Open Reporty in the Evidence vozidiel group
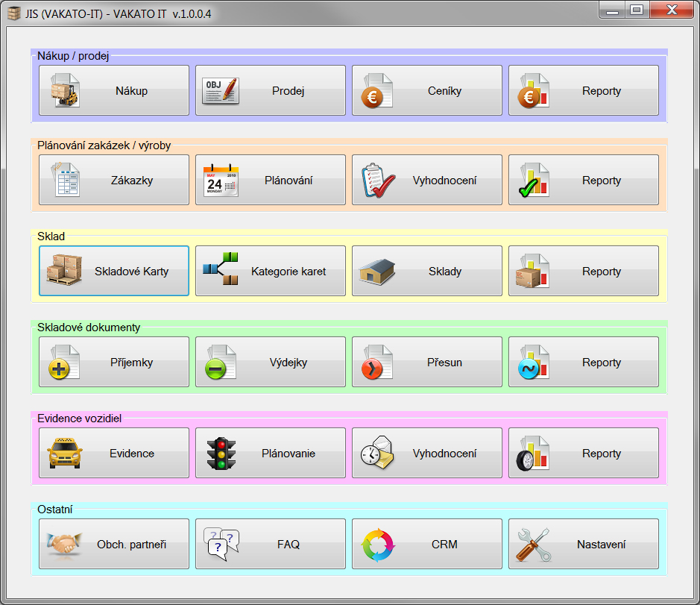 tap(584, 453)
